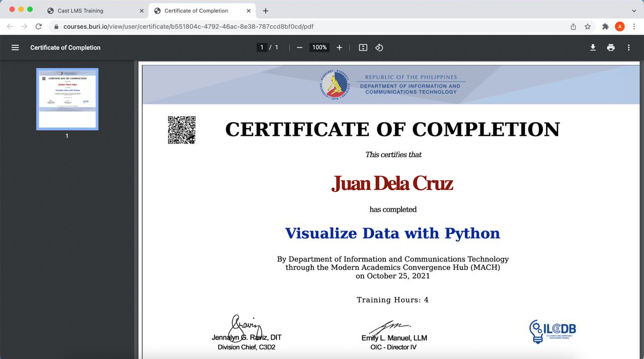
Task: Reload the current page
Action: pos(38,27)
